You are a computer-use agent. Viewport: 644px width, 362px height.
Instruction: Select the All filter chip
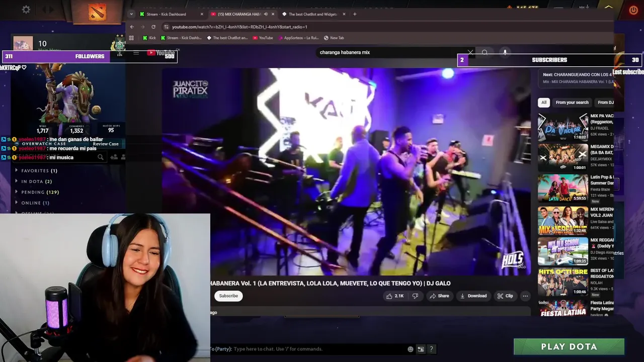point(543,103)
